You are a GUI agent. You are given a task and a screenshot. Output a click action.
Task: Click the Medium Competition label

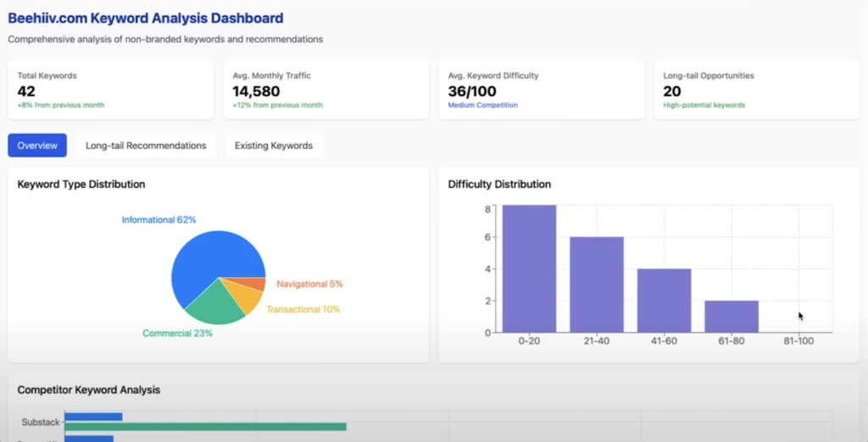point(482,105)
